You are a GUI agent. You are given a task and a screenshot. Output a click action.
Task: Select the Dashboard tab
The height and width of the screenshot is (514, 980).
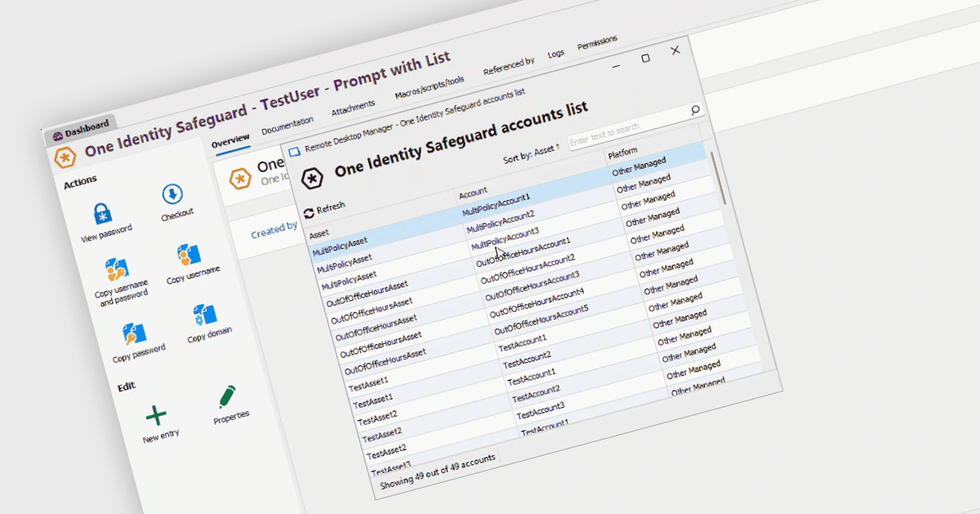80,130
